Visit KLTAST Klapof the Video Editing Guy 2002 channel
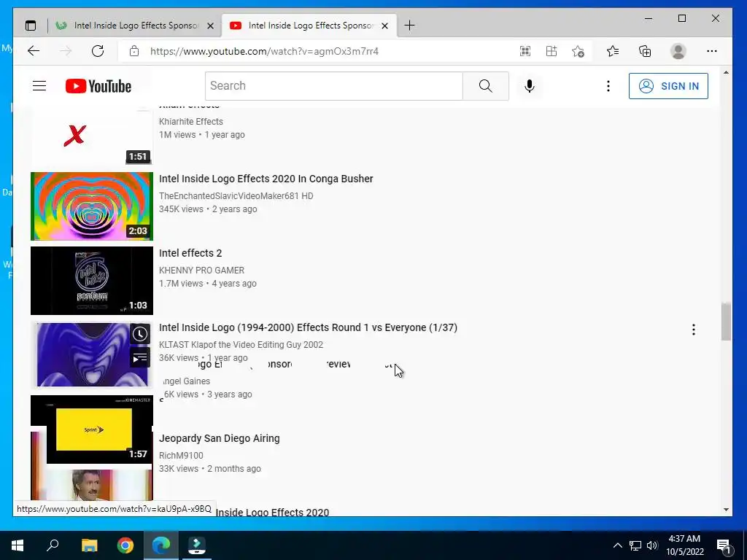The width and height of the screenshot is (747, 560). tap(241, 344)
